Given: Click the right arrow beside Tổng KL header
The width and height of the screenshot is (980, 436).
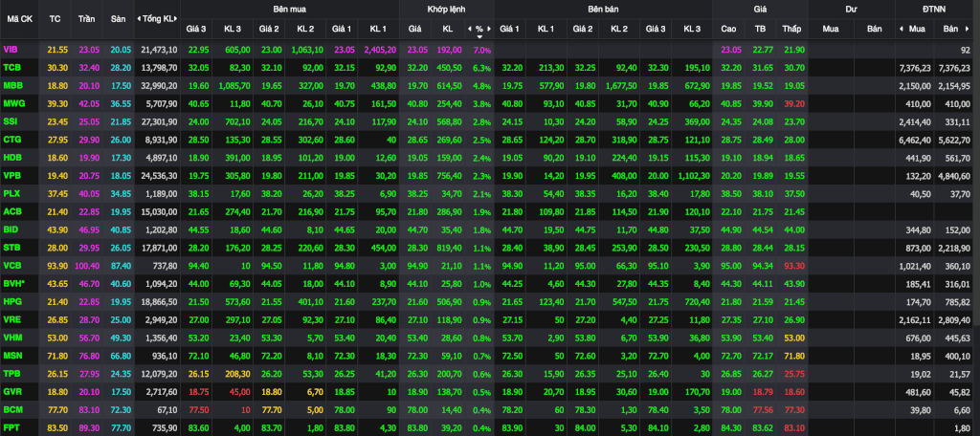Looking at the screenshot, I should [x=177, y=19].
